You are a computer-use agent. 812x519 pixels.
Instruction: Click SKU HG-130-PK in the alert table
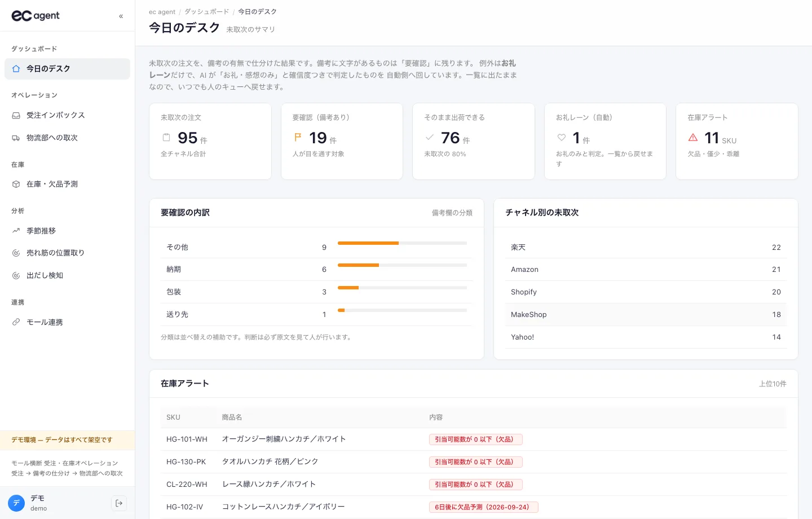pos(186,462)
